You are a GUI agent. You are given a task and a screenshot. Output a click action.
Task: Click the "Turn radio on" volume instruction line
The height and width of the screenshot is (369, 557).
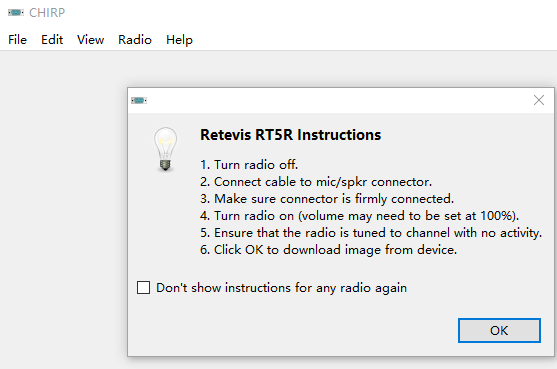tap(359, 216)
